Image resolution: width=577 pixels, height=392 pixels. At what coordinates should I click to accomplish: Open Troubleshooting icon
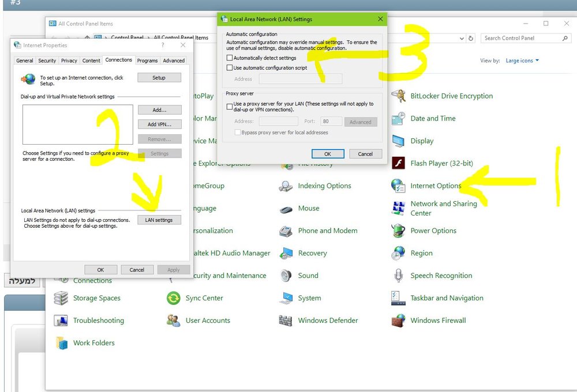(x=61, y=321)
